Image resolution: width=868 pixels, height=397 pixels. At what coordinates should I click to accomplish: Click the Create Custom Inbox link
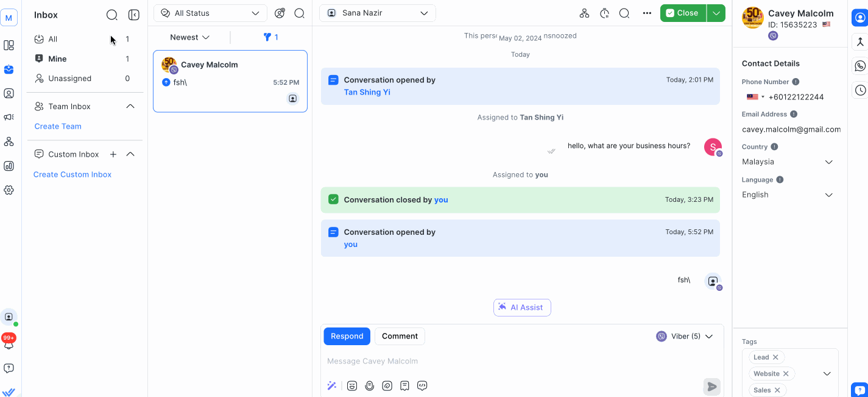click(72, 174)
